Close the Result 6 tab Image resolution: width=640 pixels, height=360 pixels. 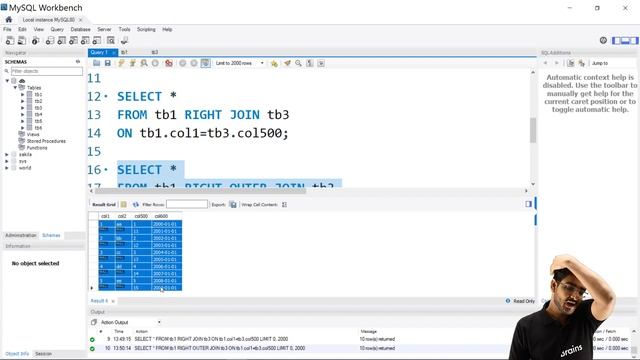(x=113, y=301)
